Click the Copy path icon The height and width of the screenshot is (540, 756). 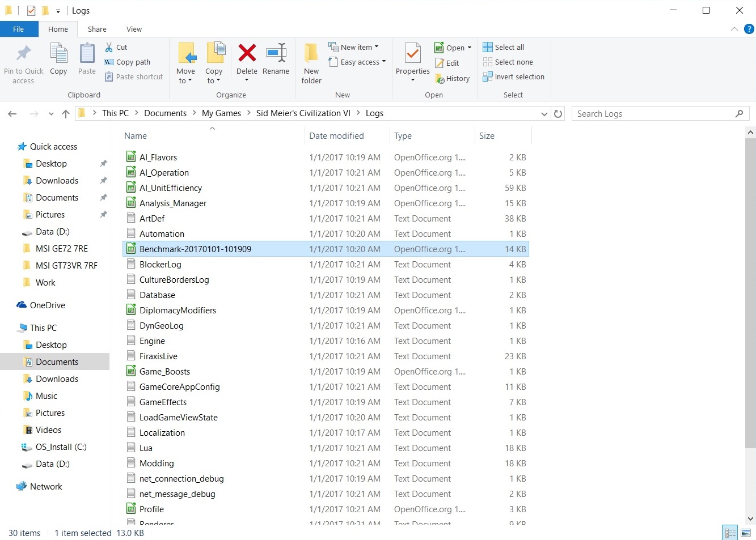point(109,62)
